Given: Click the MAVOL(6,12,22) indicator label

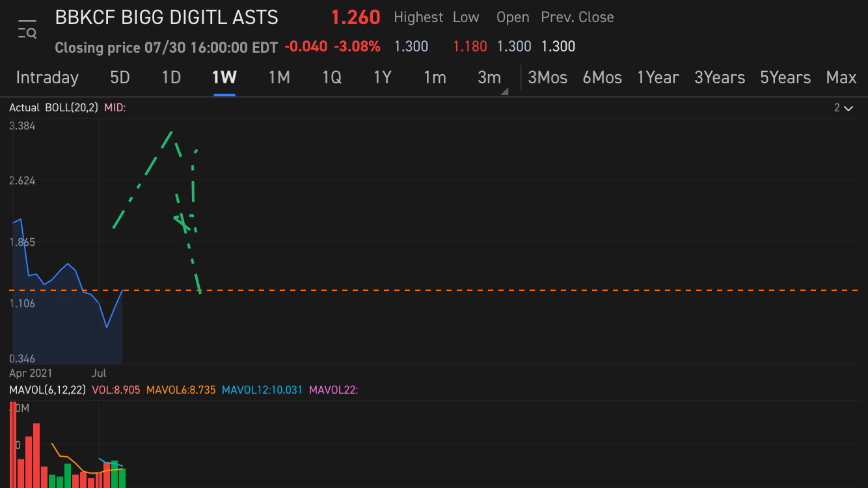Looking at the screenshot, I should [48, 390].
